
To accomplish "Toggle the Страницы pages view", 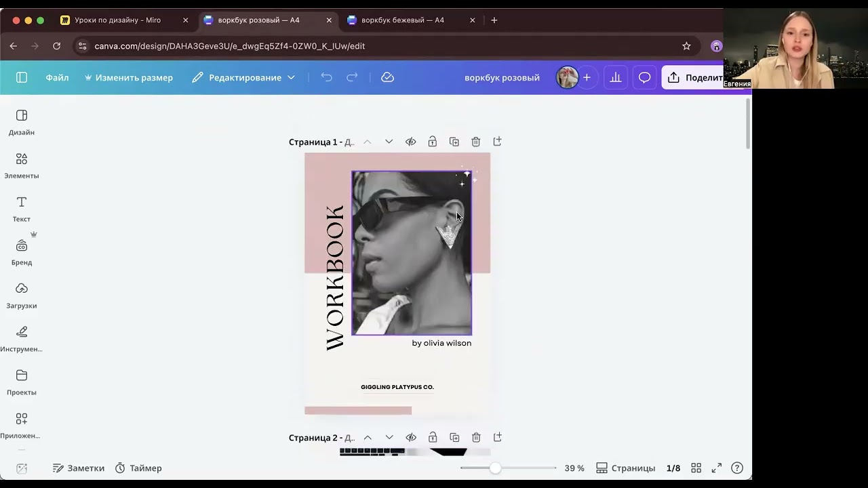I will [625, 468].
